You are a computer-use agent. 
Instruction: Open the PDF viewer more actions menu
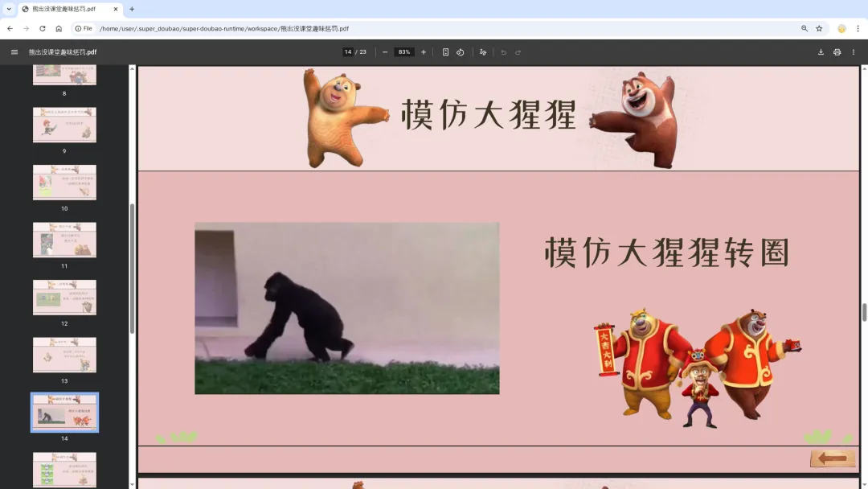(853, 52)
